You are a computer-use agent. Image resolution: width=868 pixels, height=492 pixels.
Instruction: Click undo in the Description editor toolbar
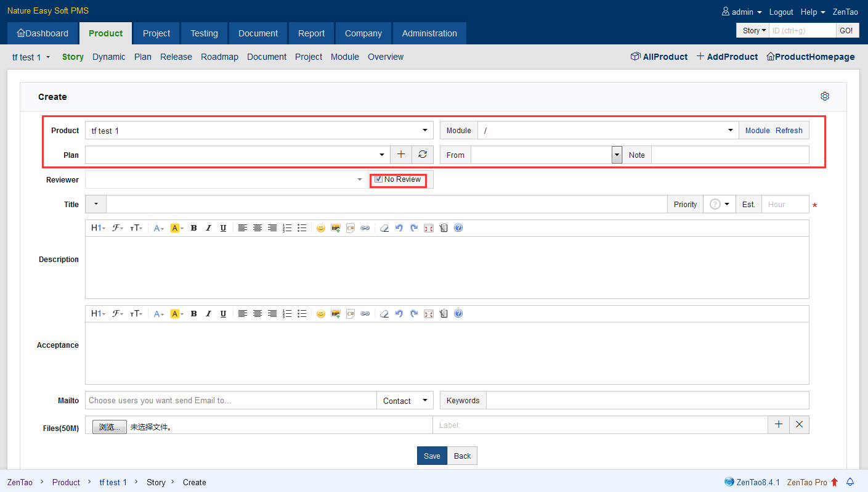(x=399, y=228)
